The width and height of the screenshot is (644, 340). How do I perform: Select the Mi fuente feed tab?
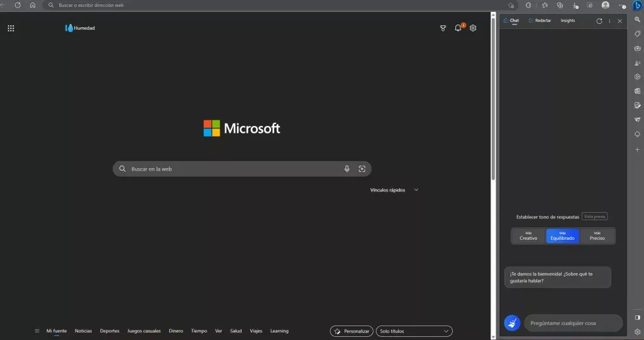56,331
